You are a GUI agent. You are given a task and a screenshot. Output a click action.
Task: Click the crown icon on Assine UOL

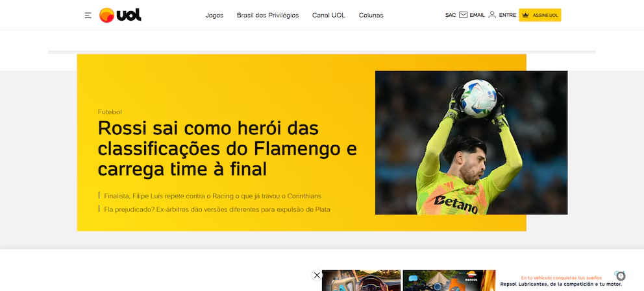tap(525, 15)
